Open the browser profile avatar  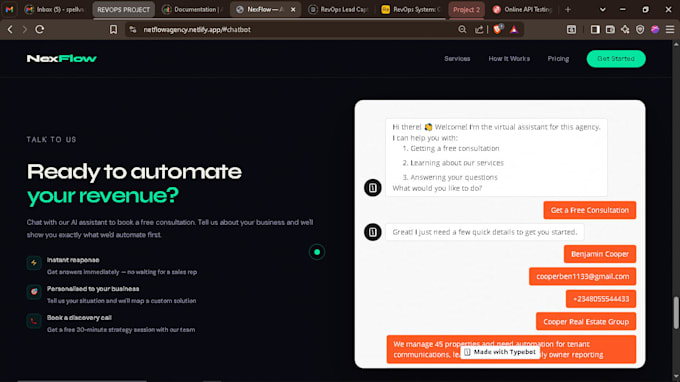coord(655,29)
